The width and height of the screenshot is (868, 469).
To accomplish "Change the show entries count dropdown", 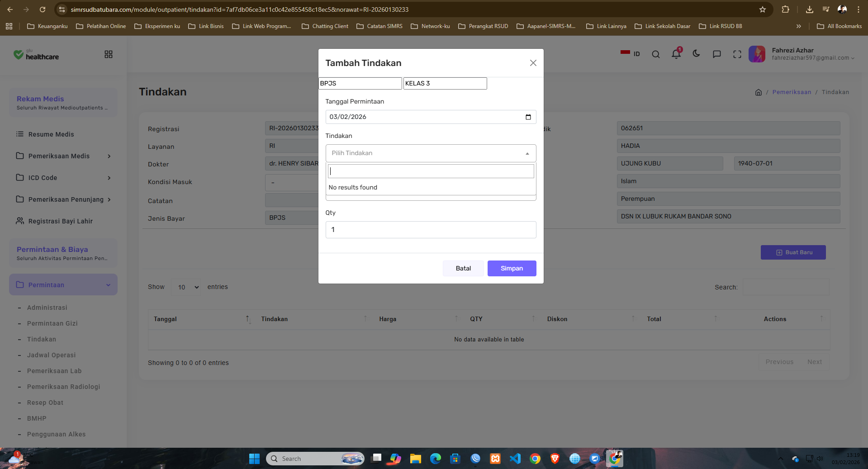I will pos(187,287).
